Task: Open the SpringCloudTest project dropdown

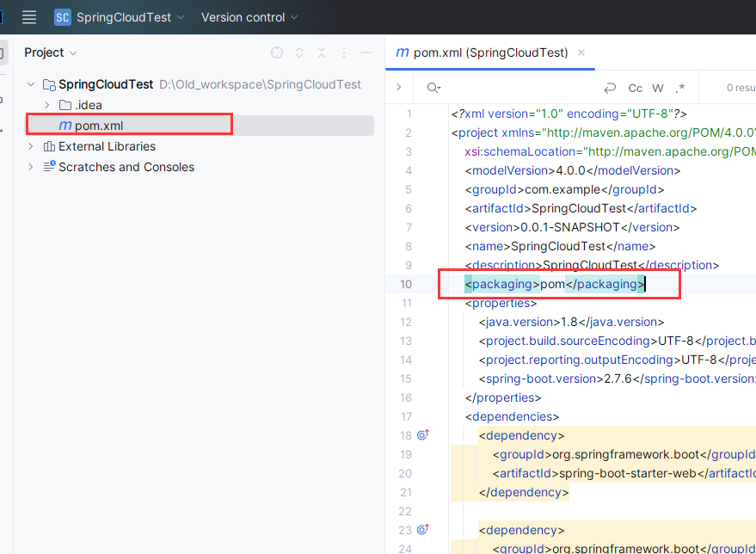Action: 120,17
